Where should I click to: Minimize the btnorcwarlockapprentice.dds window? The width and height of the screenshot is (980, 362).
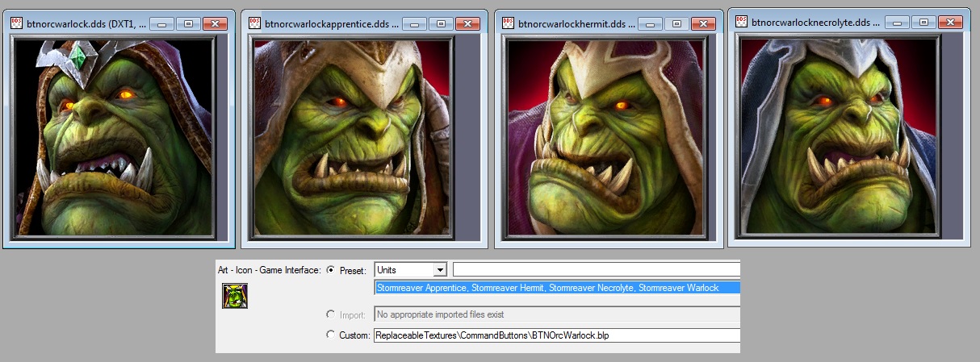(414, 24)
